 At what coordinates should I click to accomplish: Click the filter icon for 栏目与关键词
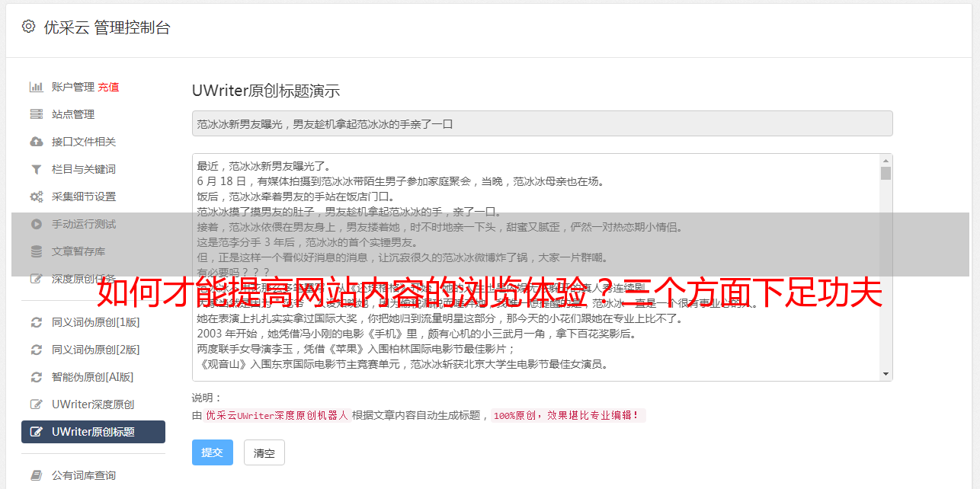[x=36, y=169]
